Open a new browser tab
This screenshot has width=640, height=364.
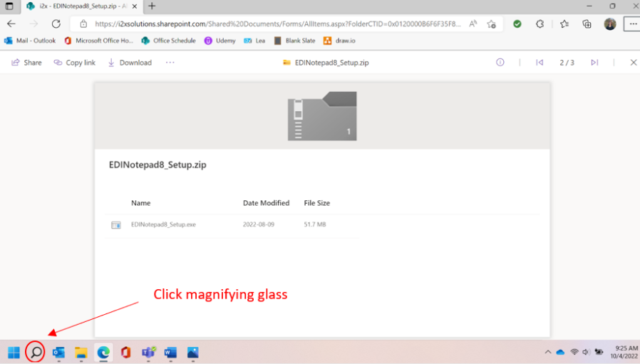click(152, 6)
